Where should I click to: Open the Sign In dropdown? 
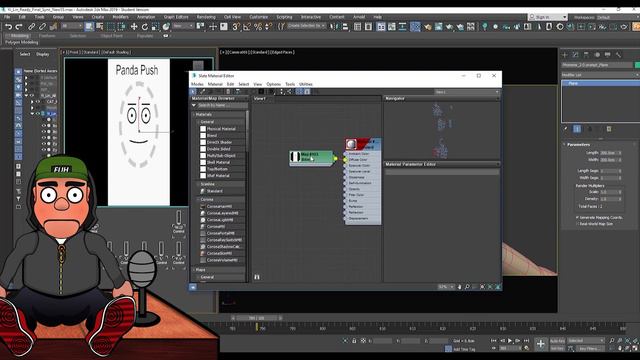[x=547, y=17]
